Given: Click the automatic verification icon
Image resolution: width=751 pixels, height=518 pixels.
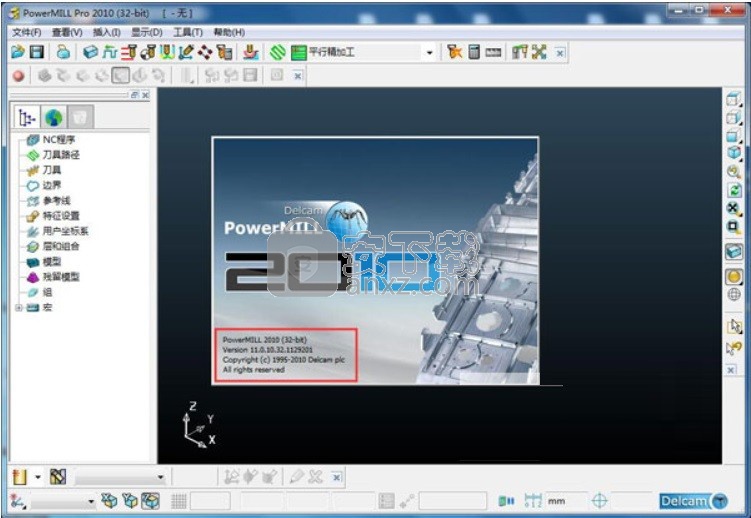Looking at the screenshot, I should [x=224, y=52].
